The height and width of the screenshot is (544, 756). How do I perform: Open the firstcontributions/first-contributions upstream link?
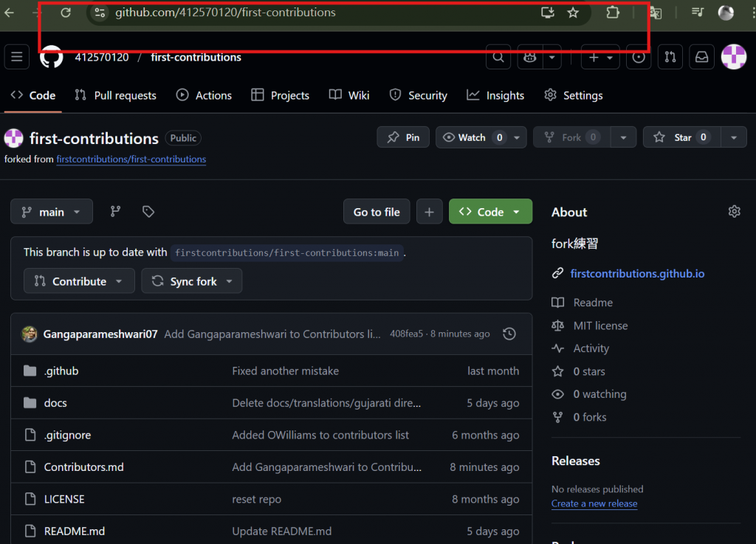pyautogui.click(x=131, y=159)
